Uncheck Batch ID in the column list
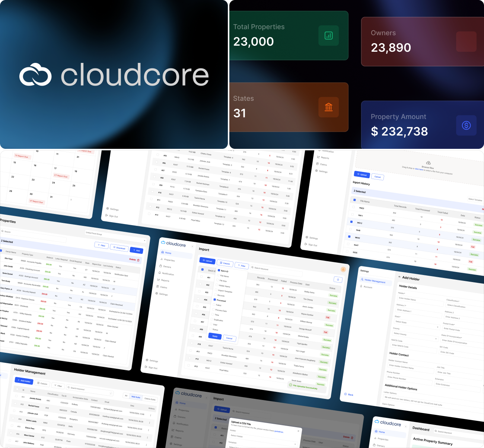The height and width of the screenshot is (448, 484). pos(219,271)
